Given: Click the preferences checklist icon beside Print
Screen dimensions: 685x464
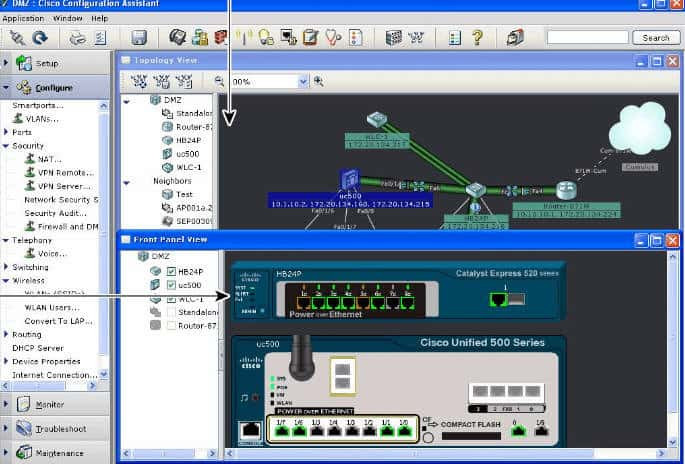Looking at the screenshot, I should click(x=100, y=38).
